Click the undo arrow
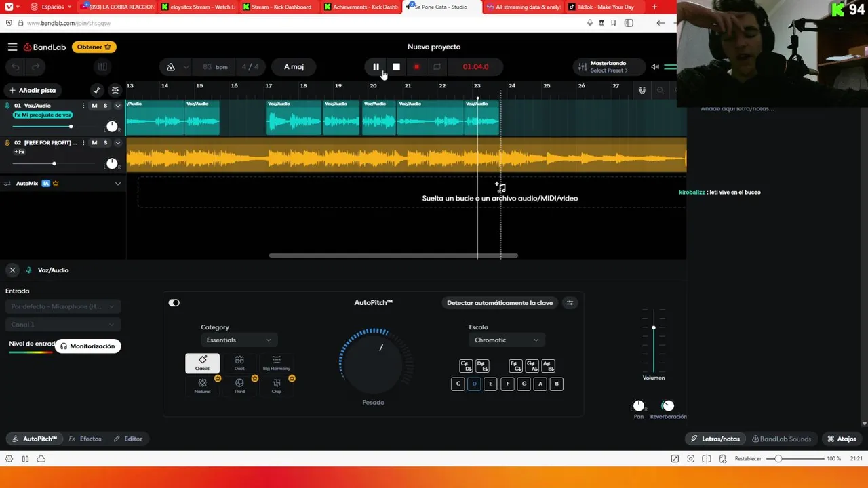This screenshot has width=868, height=488. coord(16,66)
